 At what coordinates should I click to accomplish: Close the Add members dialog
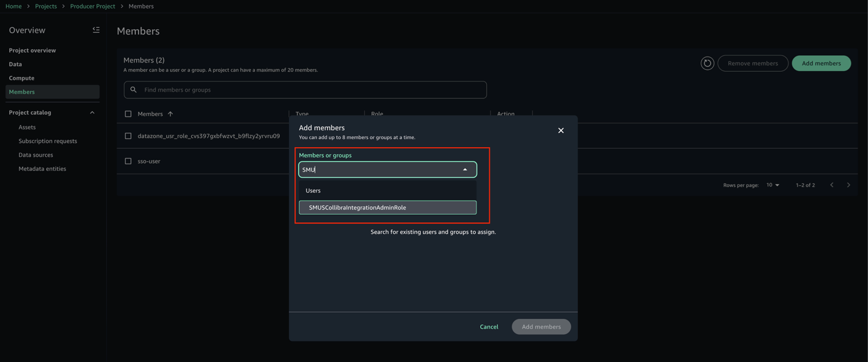pos(561,131)
